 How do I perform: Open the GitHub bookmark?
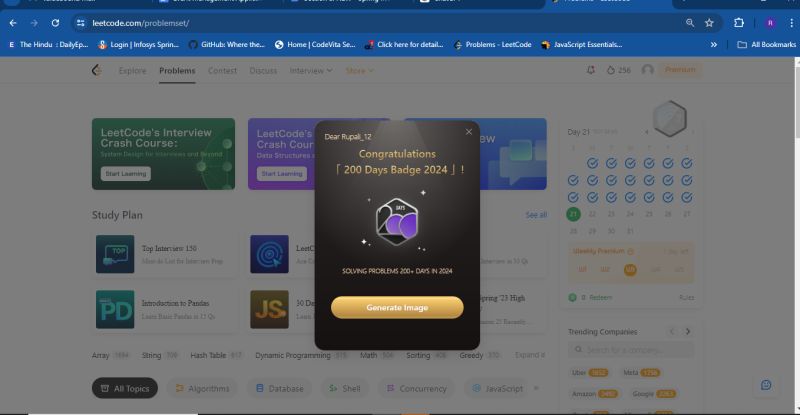227,44
